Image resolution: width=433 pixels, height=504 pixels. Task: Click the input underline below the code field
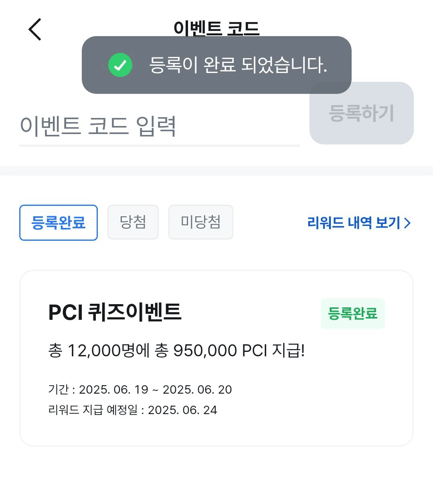(160, 146)
